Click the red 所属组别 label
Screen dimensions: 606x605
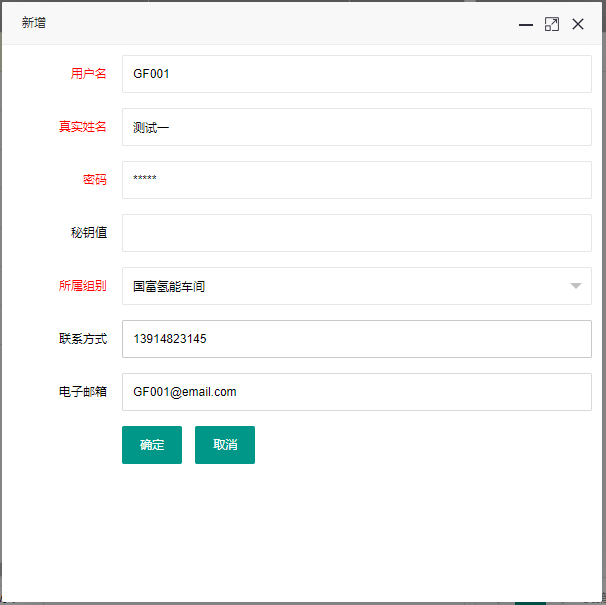82,285
